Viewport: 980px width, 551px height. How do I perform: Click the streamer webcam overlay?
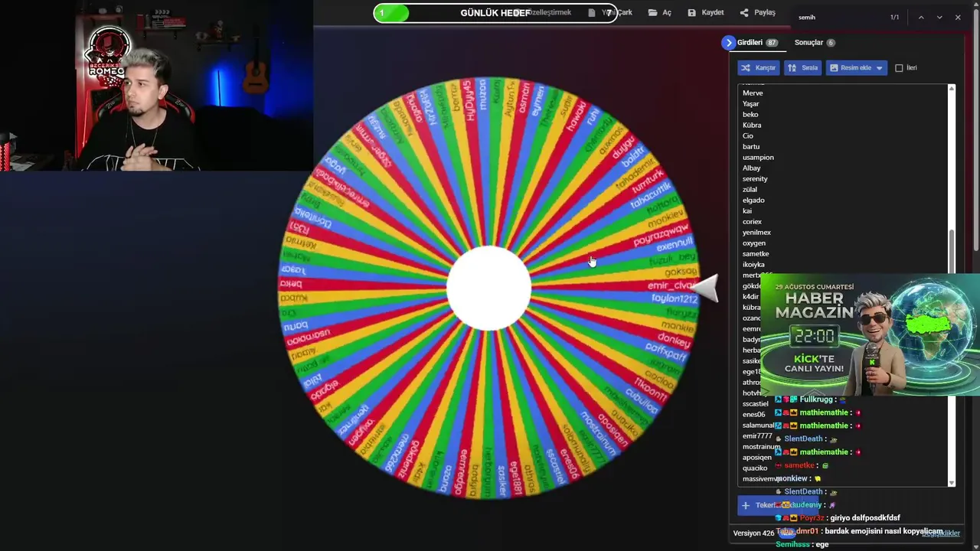(156, 85)
